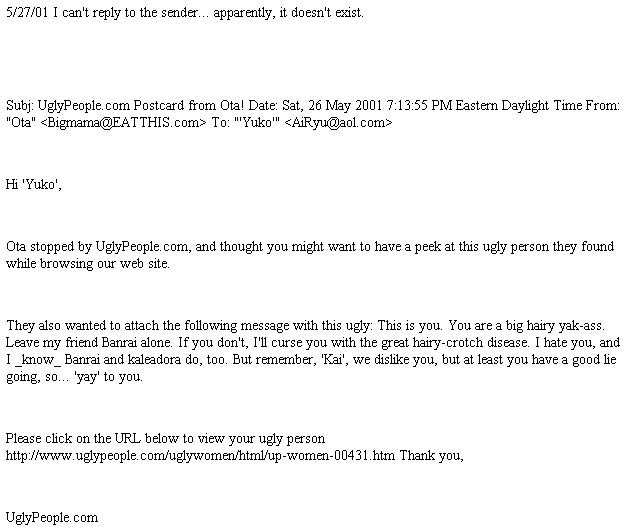Click "apparently, it doesn't exist." text
627x527 pixels.
(288, 13)
